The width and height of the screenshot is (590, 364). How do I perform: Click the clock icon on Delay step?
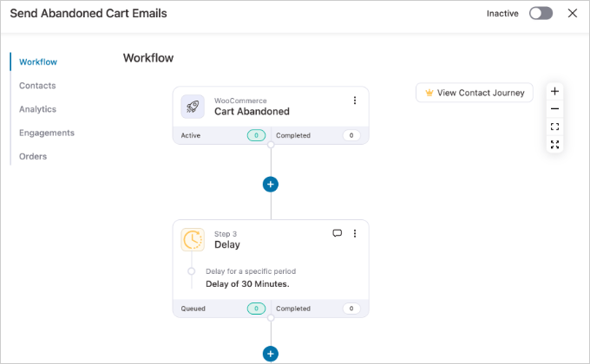[x=193, y=240]
